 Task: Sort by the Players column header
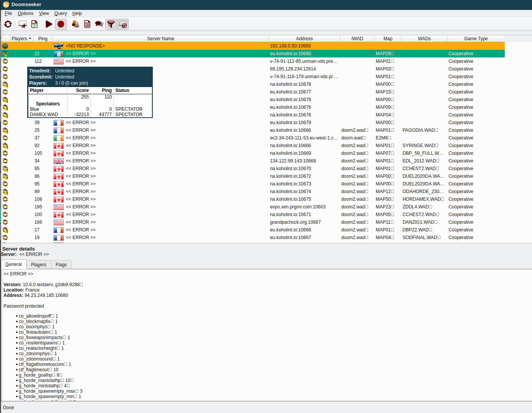point(19,39)
